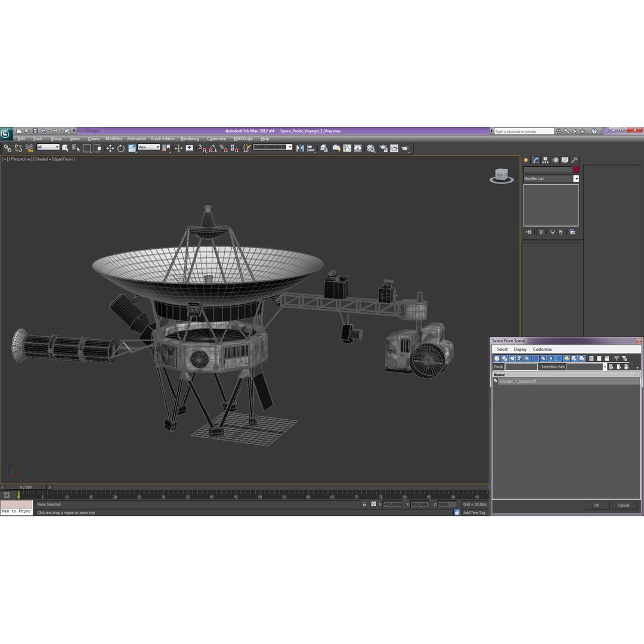Open the MAXScript menu
644x644 pixels.
coord(243,139)
